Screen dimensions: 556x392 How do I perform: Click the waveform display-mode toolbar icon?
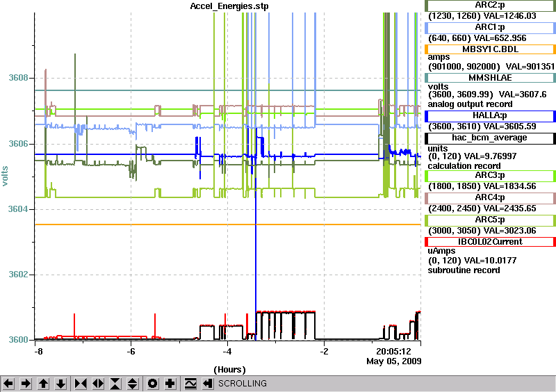click(x=190, y=384)
